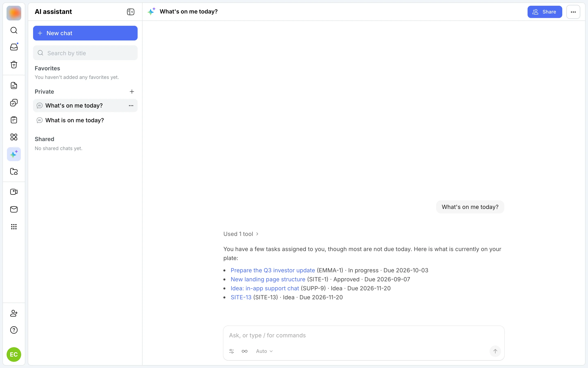The image size is (588, 368).
Task: Click the user message bubble "What's on me today?"
Action: (470, 207)
